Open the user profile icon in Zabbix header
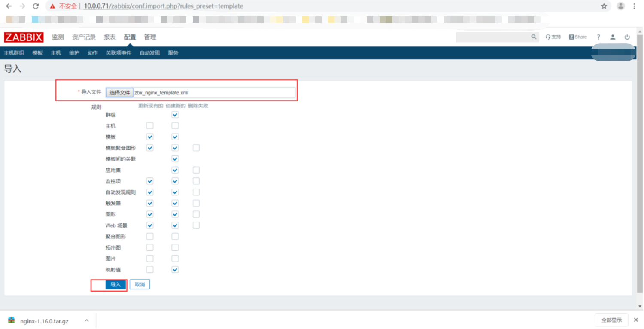 613,37
